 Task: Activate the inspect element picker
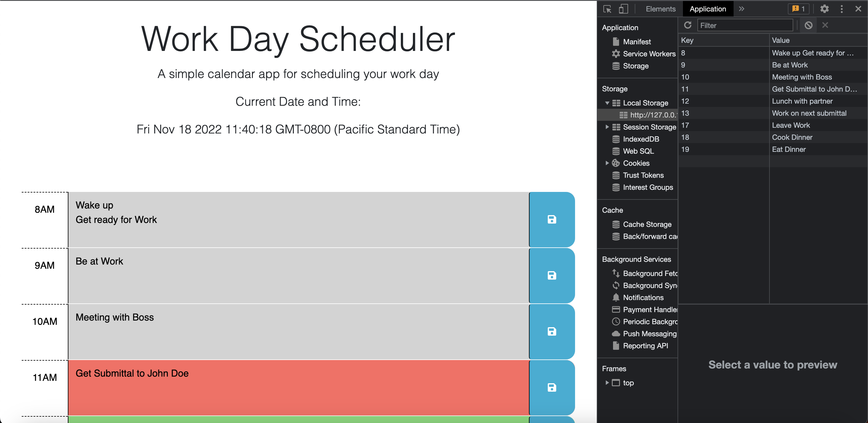coord(607,9)
